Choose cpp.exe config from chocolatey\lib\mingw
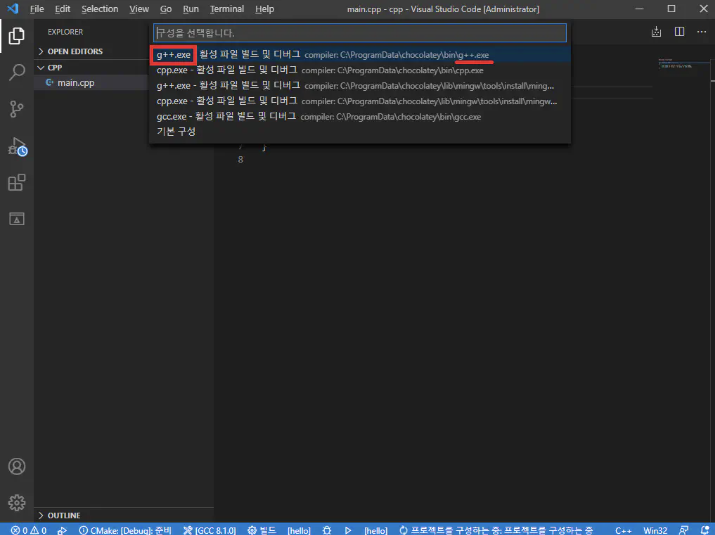 click(360, 101)
